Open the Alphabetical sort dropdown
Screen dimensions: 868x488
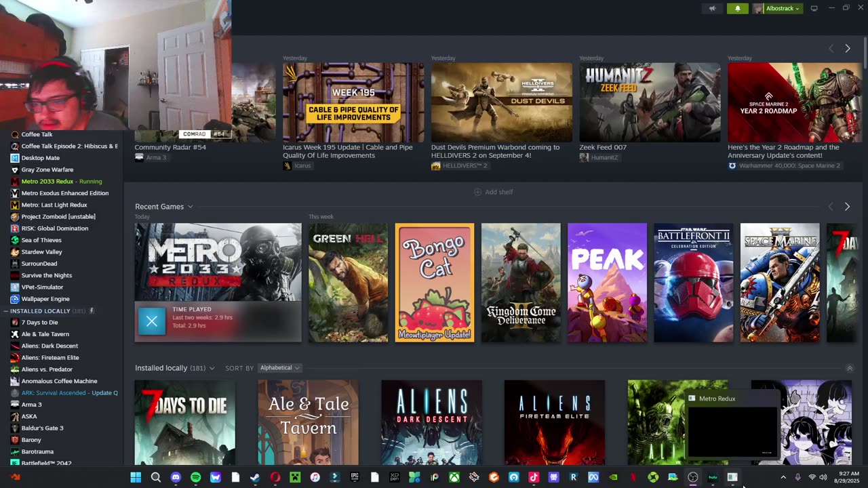point(280,368)
